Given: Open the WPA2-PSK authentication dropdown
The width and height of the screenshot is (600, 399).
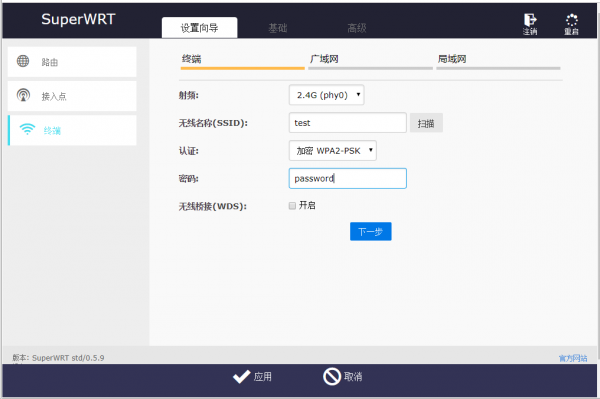Looking at the screenshot, I should (333, 151).
